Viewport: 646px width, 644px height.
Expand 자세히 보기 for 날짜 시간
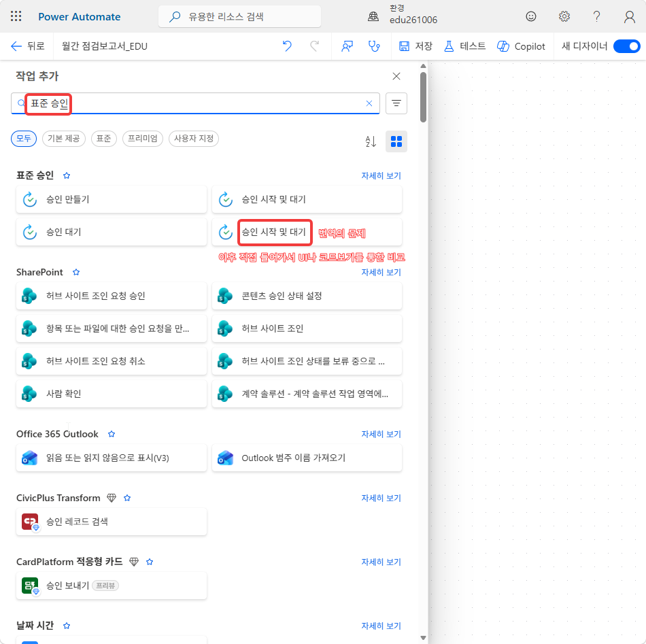381,626
